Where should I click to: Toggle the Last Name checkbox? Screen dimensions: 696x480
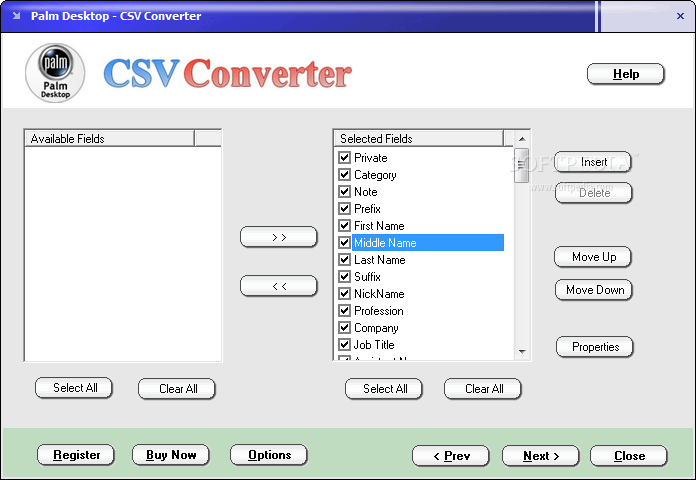click(x=344, y=259)
